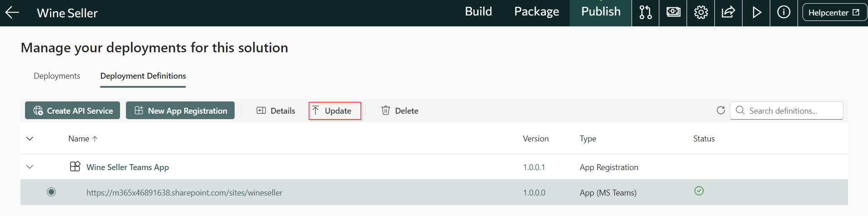Click the App Registration type cell
The image size is (868, 216).
pos(609,167)
